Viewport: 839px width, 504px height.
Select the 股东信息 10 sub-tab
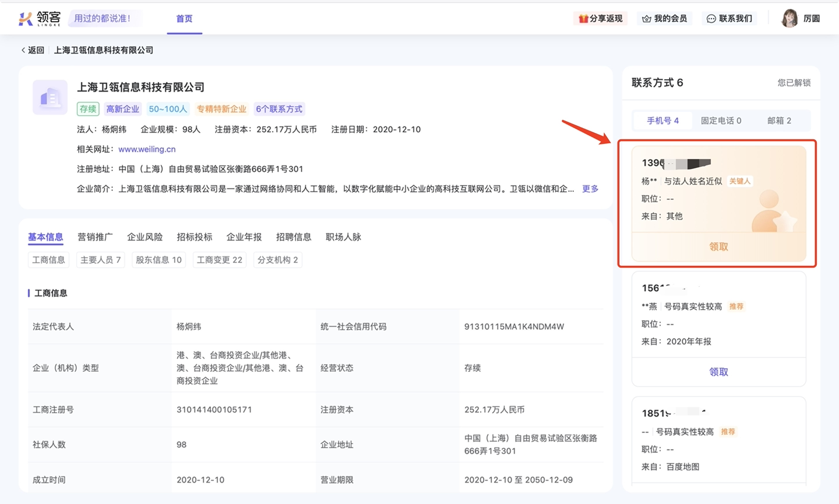[x=158, y=260]
